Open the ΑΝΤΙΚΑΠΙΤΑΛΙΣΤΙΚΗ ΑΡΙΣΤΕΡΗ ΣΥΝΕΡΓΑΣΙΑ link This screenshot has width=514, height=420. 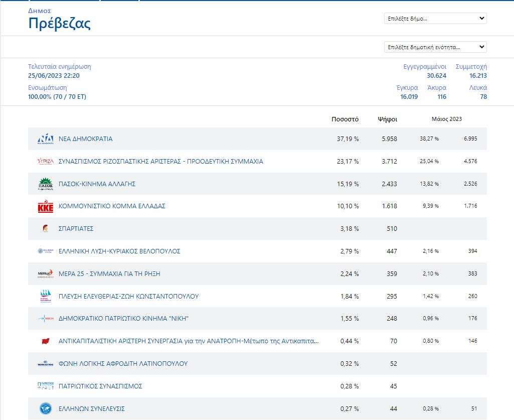pyautogui.click(x=189, y=341)
